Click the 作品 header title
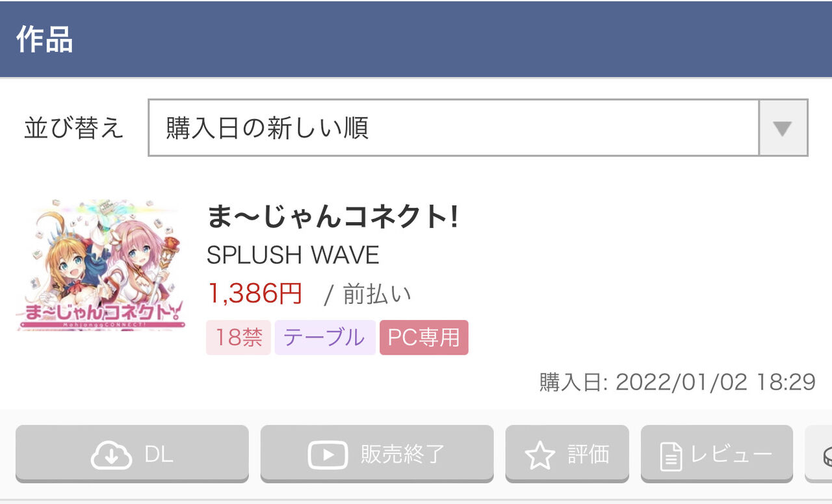The height and width of the screenshot is (504, 832). [44, 40]
